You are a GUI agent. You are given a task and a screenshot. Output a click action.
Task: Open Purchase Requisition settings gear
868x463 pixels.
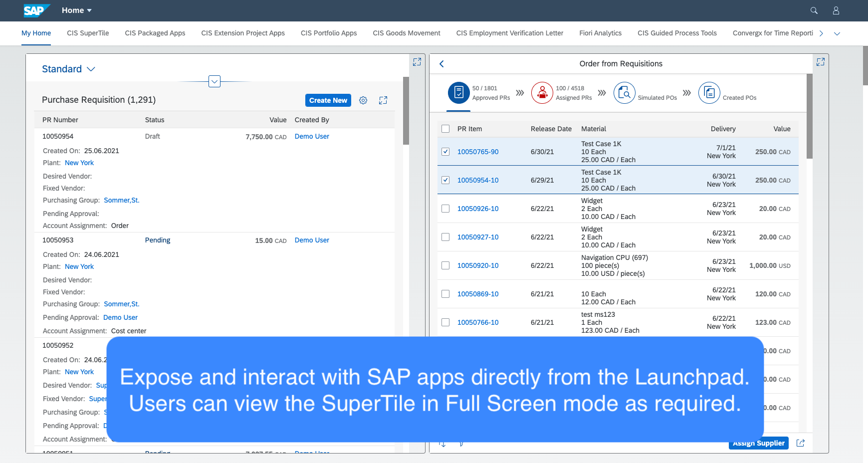pos(363,100)
